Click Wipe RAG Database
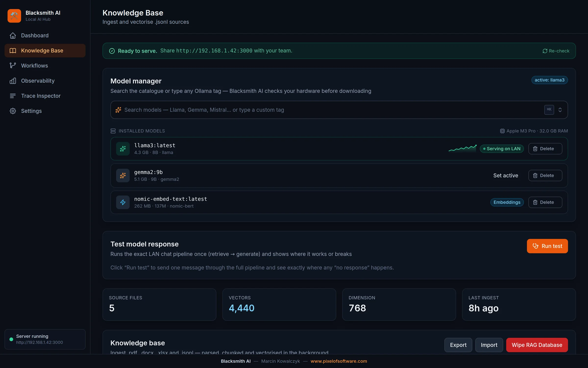This screenshot has height=368, width=588. (537, 345)
